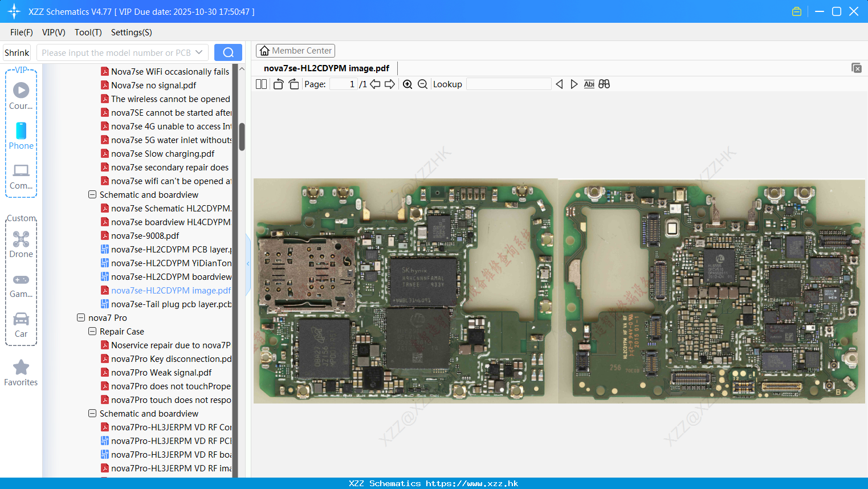
Task: Open Noservice repair due to nova7P file
Action: [x=170, y=345]
